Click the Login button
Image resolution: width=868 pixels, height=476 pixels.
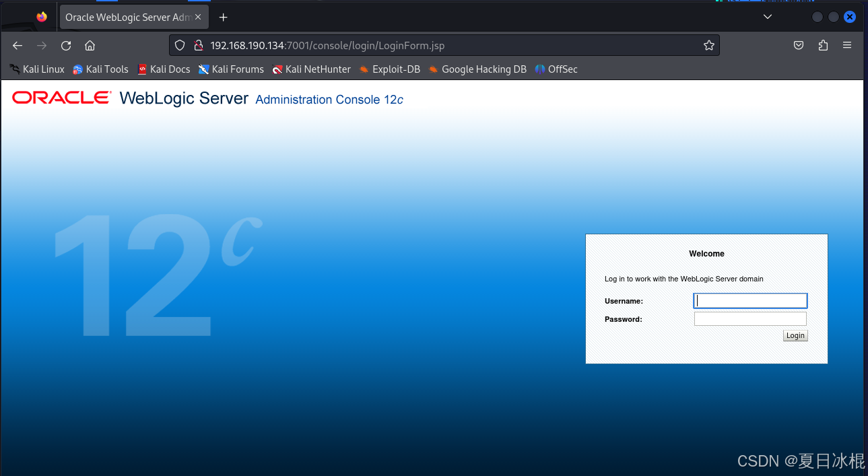[x=795, y=335]
